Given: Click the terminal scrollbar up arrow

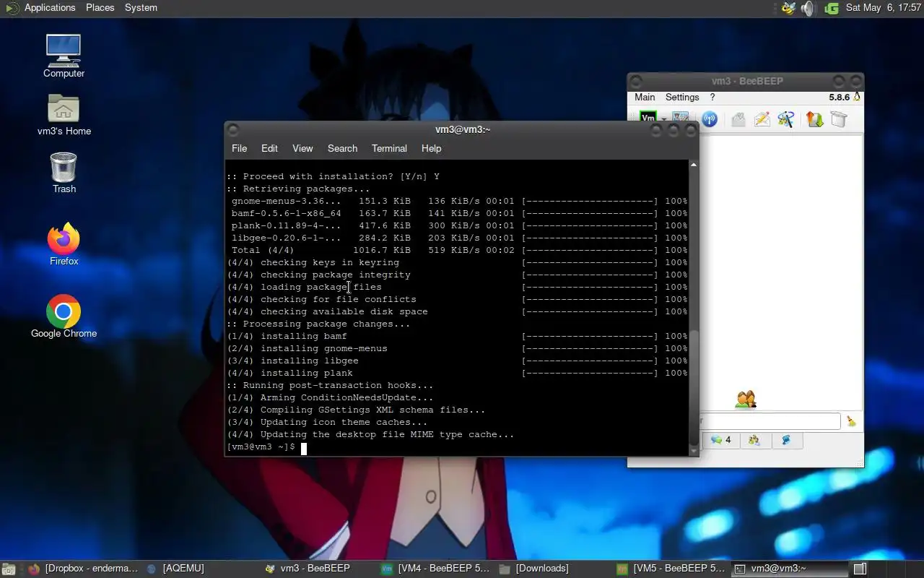Looking at the screenshot, I should click(x=694, y=165).
